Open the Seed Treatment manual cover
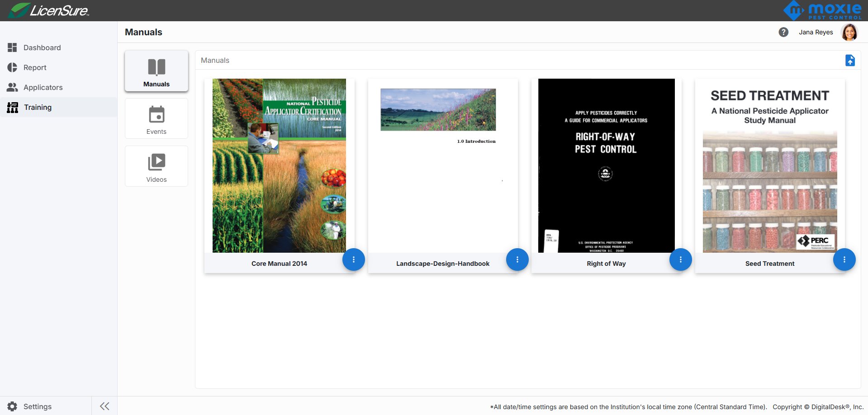This screenshot has height=415, width=868. pos(769,165)
